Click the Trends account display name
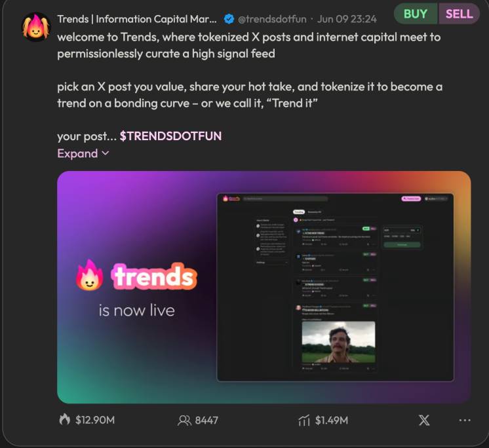This screenshot has height=448, width=489. [x=137, y=19]
